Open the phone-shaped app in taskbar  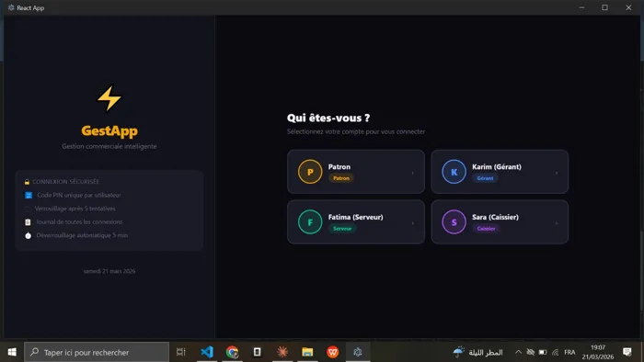point(257,352)
